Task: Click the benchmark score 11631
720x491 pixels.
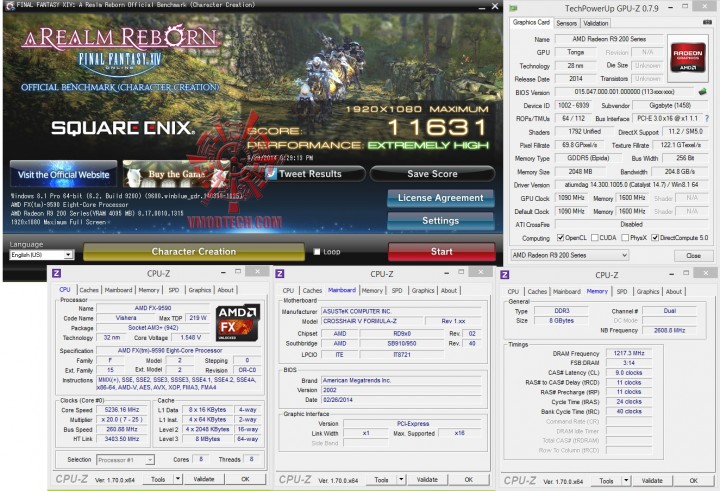Action: (437, 128)
